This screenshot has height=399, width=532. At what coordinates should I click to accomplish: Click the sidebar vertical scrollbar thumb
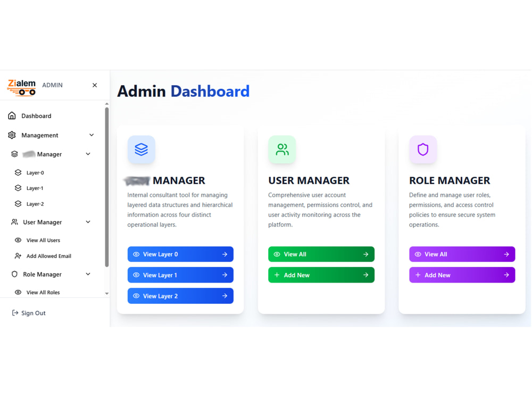tap(107, 187)
